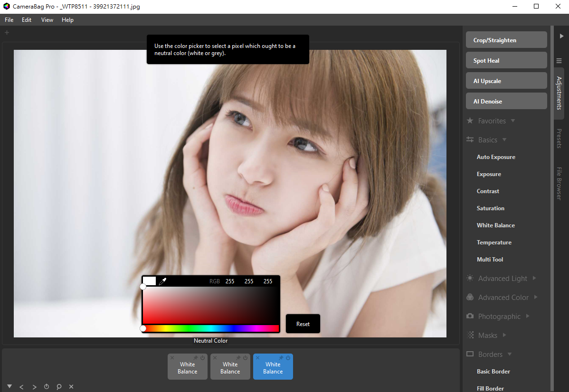Viewport: 569px width, 392px height.
Task: Click the rainbow hue slider bar
Action: [x=211, y=328]
